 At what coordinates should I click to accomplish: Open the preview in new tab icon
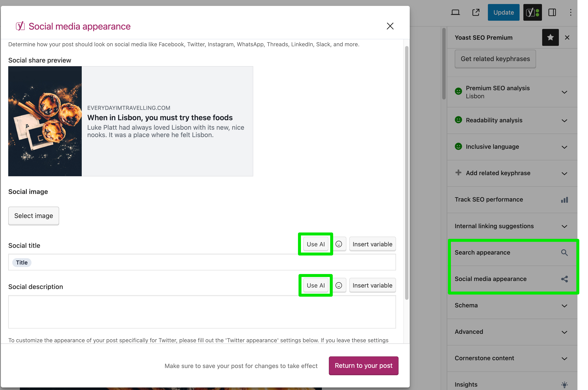[x=476, y=12]
